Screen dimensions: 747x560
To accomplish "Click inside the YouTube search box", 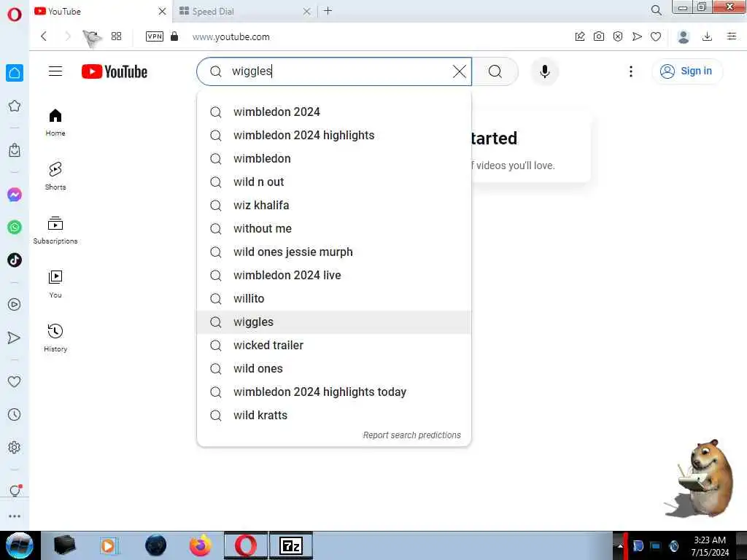I will coord(333,71).
